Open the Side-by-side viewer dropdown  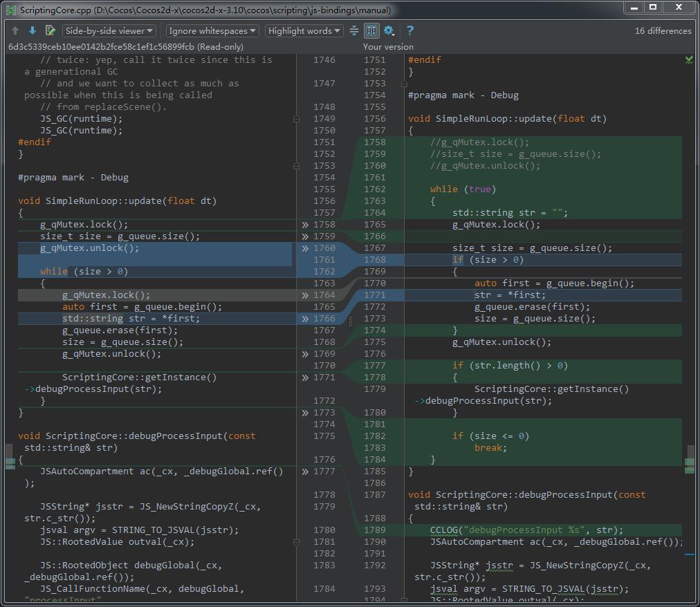[x=109, y=30]
